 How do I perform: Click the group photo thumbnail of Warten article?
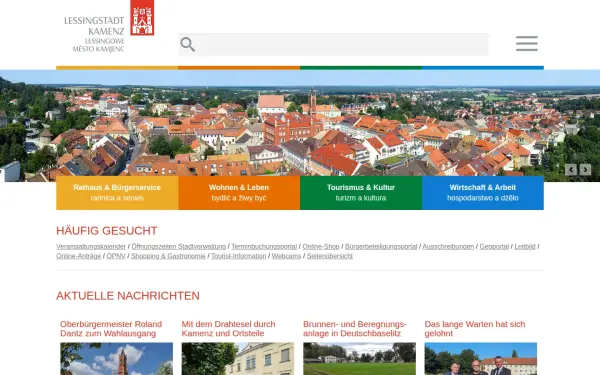(x=481, y=359)
